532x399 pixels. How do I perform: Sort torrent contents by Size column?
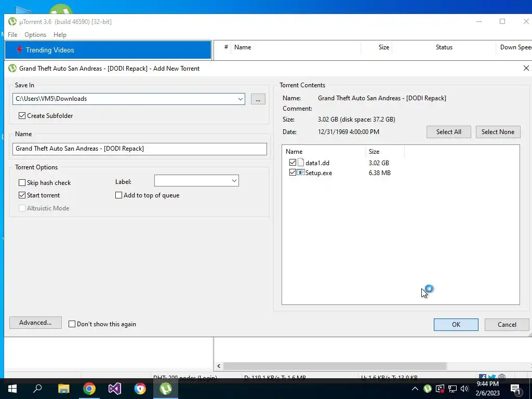pos(385,152)
